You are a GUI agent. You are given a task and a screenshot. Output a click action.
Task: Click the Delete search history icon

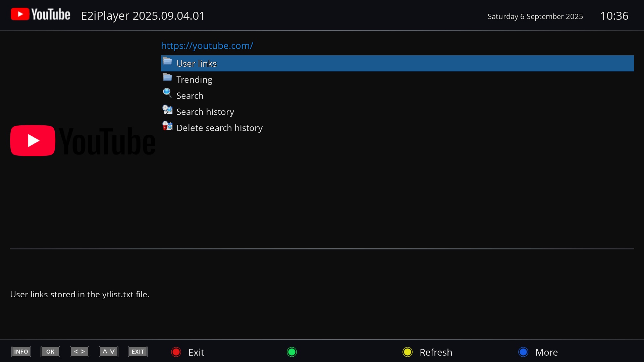click(x=167, y=125)
